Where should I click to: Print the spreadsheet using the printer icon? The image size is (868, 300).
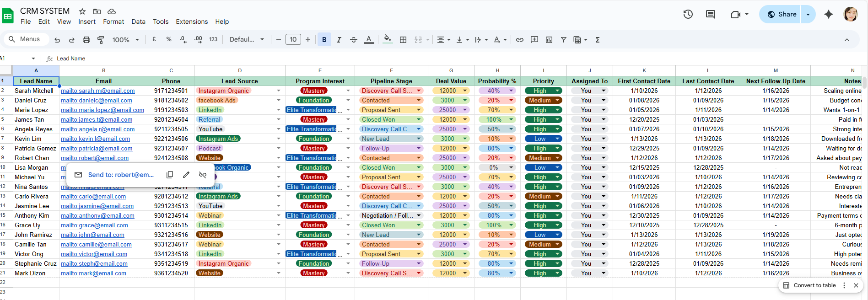(x=86, y=40)
